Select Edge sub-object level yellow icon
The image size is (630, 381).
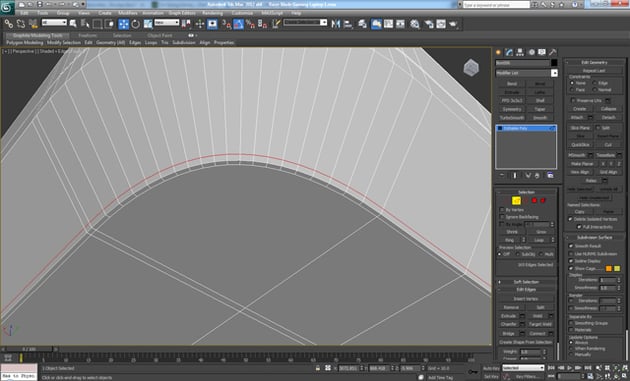click(x=516, y=200)
